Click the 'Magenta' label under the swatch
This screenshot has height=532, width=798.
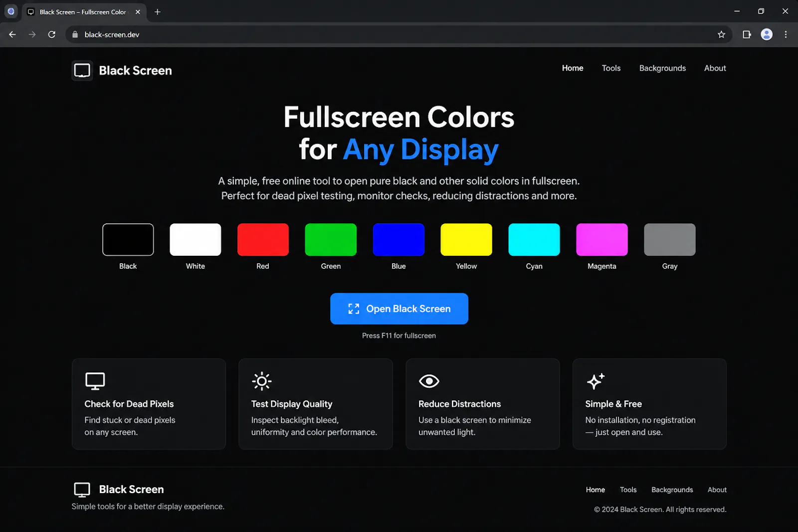602,266
